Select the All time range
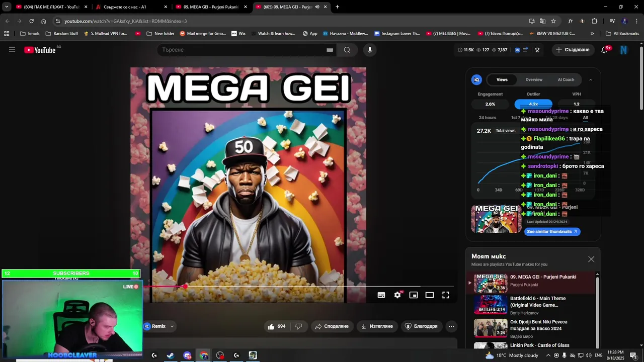 (585, 118)
